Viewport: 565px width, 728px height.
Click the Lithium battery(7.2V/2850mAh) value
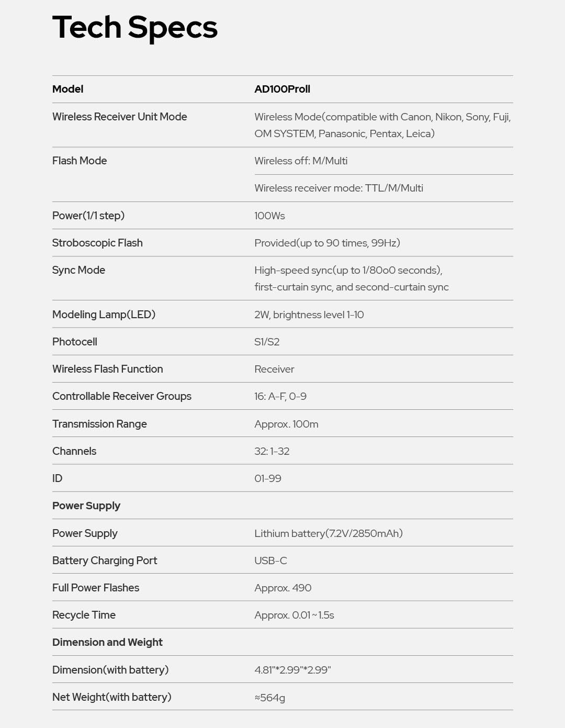point(329,533)
